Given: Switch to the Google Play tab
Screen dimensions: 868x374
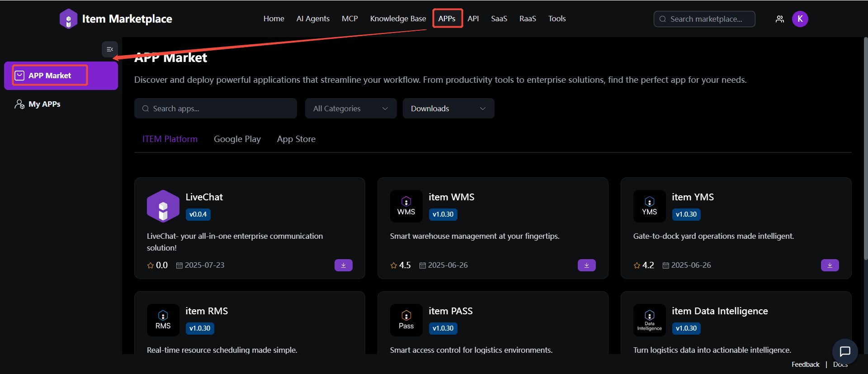Looking at the screenshot, I should pos(237,139).
